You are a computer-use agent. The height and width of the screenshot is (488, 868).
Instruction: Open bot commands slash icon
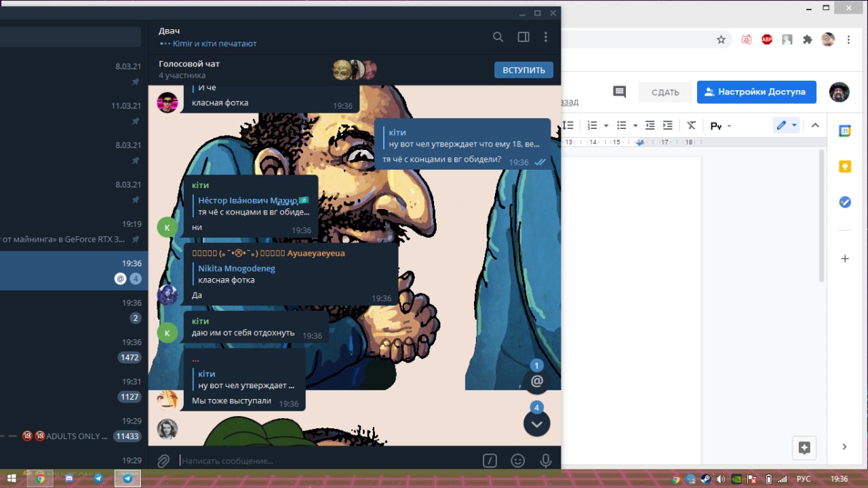pos(490,461)
